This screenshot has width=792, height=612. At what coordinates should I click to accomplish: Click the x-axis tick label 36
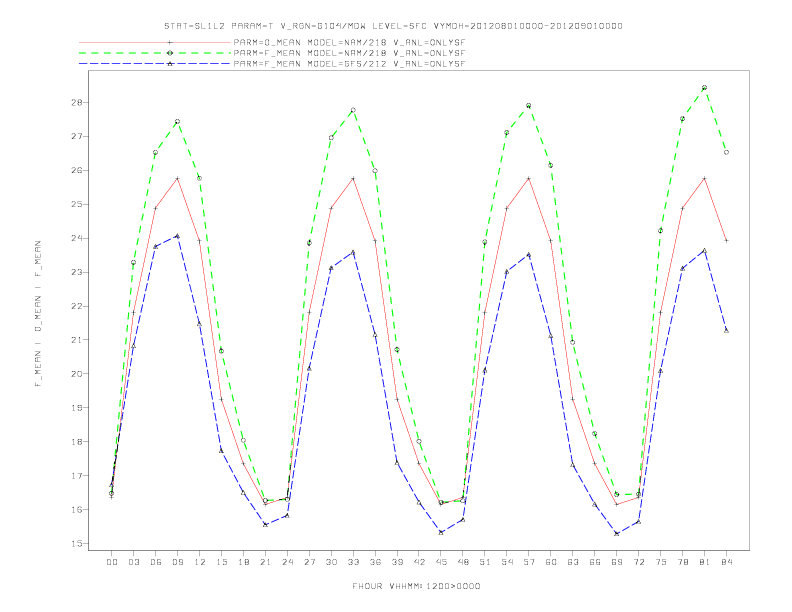point(375,562)
